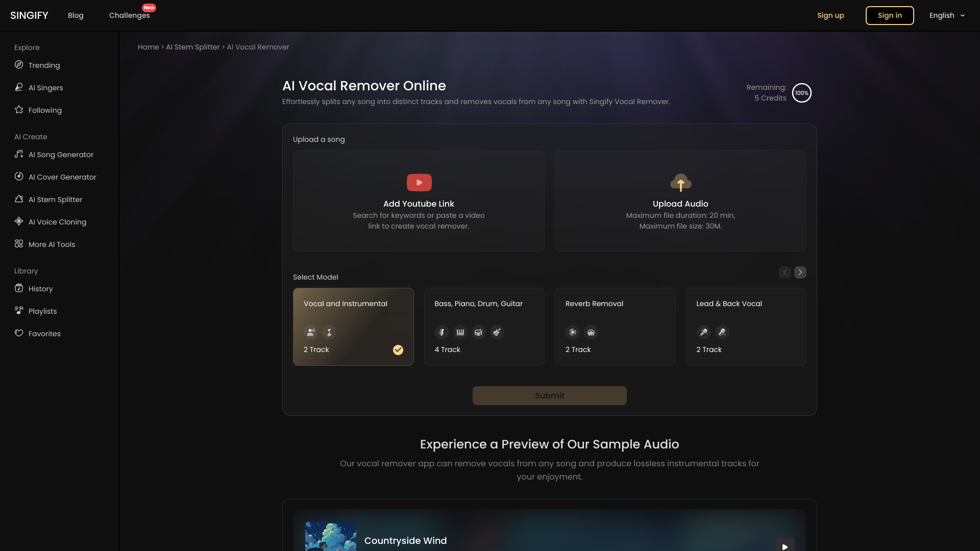The image size is (980, 551).
Task: Click the Upload Audio cloud icon
Action: pos(680,183)
